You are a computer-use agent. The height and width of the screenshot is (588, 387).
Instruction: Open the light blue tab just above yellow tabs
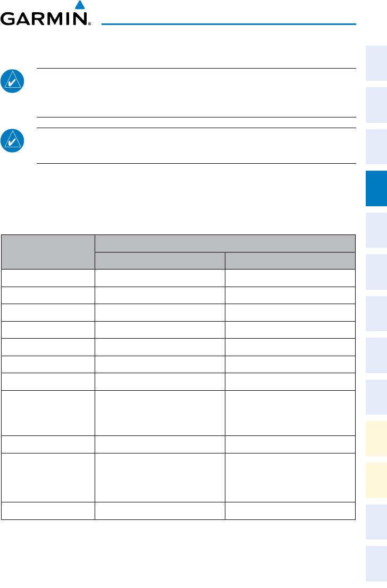click(376, 397)
